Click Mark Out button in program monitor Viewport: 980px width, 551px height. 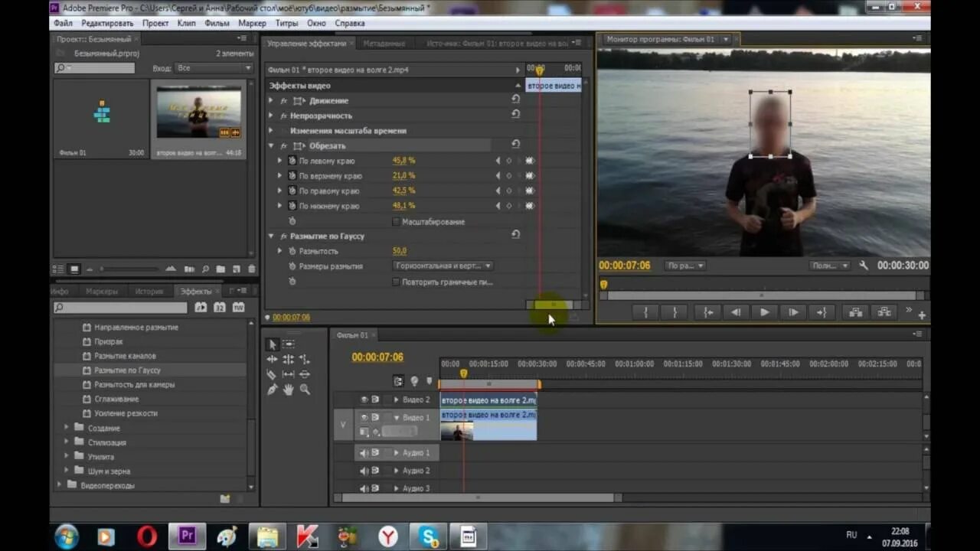tap(675, 312)
